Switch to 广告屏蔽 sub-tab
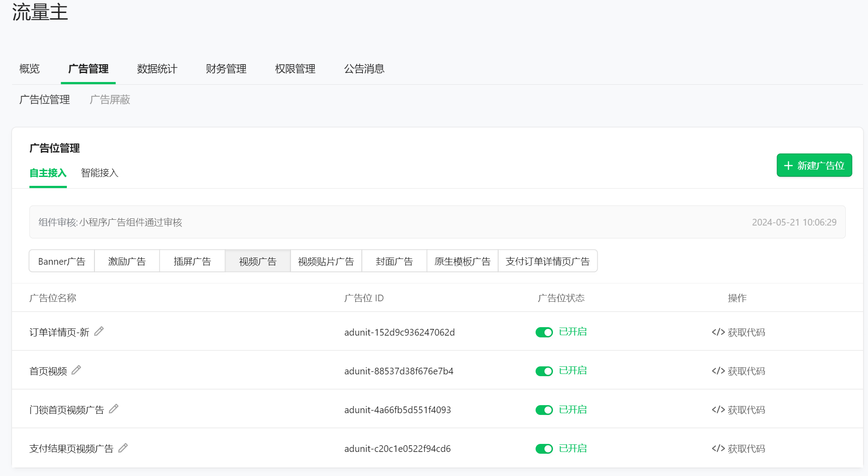Image resolution: width=868 pixels, height=476 pixels. (110, 99)
